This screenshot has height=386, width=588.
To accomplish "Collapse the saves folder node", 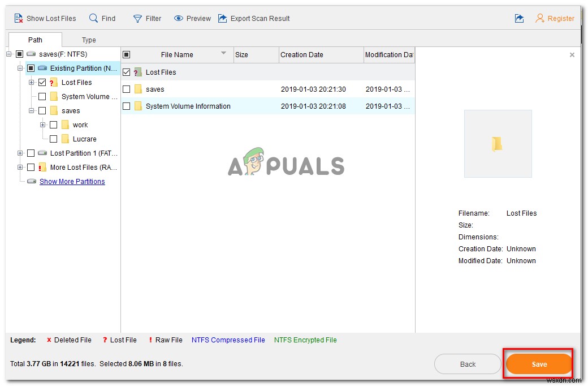I will click(31, 110).
